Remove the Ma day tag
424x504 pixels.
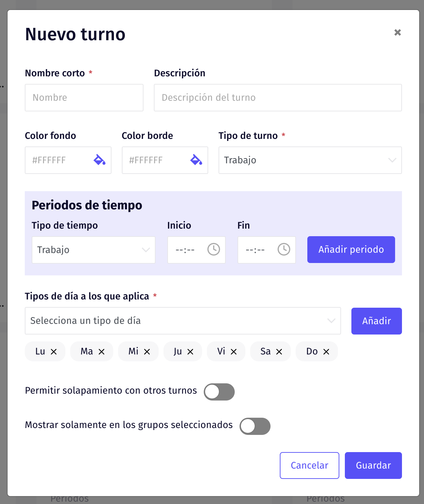(102, 351)
